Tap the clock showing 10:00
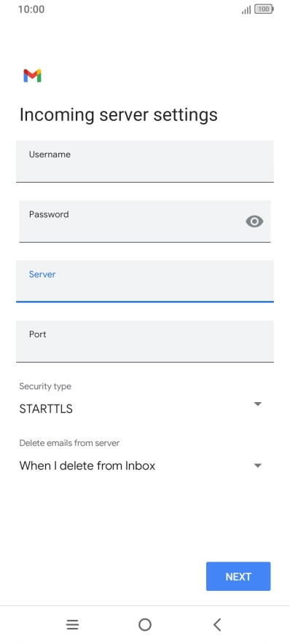 click(31, 9)
